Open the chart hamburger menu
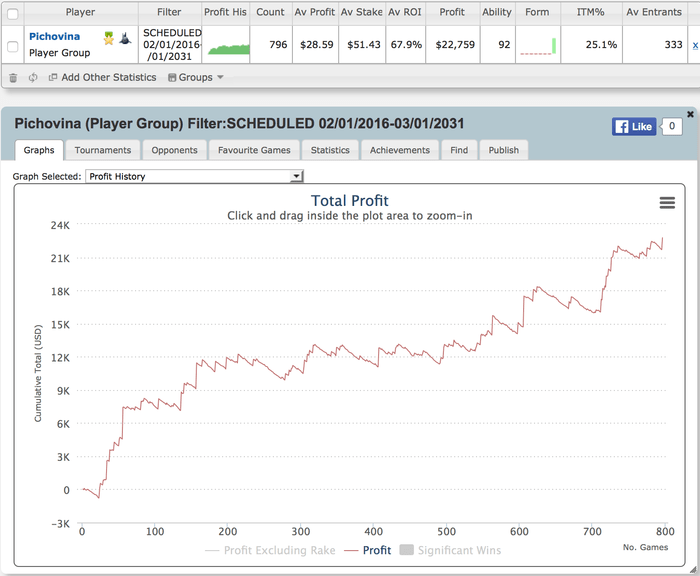The image size is (700, 576). point(667,203)
